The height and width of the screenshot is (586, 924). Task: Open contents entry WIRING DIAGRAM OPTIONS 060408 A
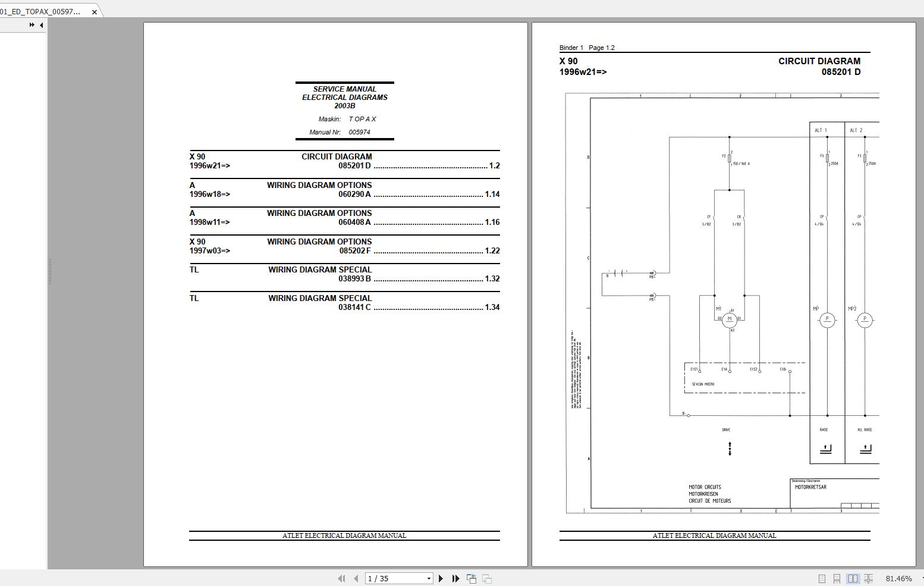tap(344, 218)
